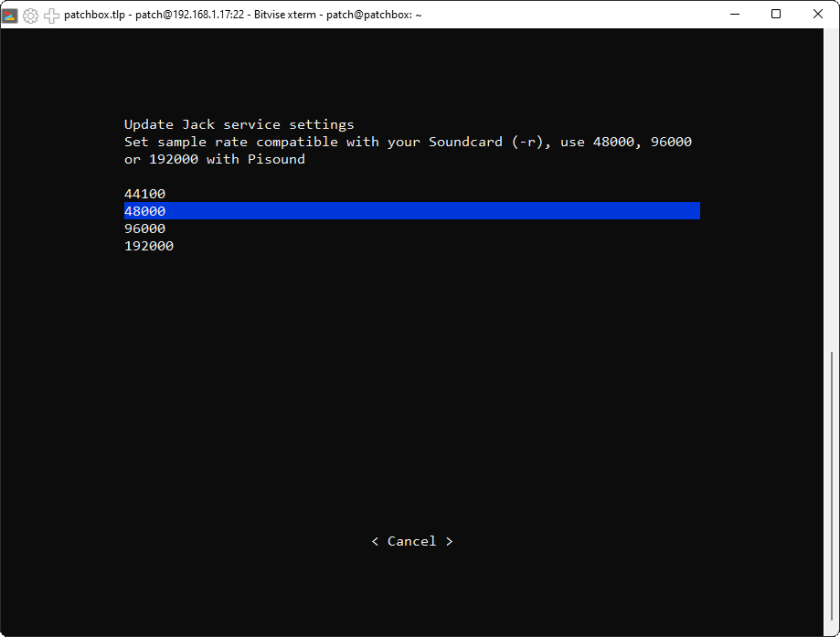This screenshot has width=840, height=637.
Task: Minimize the Bitvise xterm window
Action: (735, 14)
